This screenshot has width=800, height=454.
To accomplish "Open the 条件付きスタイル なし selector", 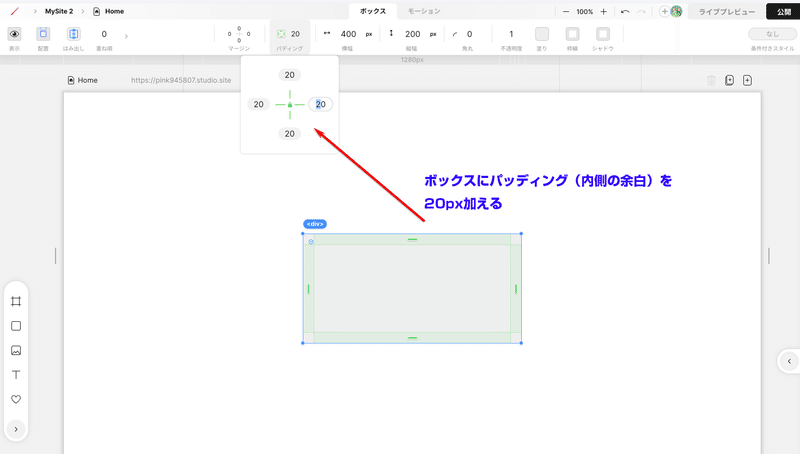I will tap(772, 34).
